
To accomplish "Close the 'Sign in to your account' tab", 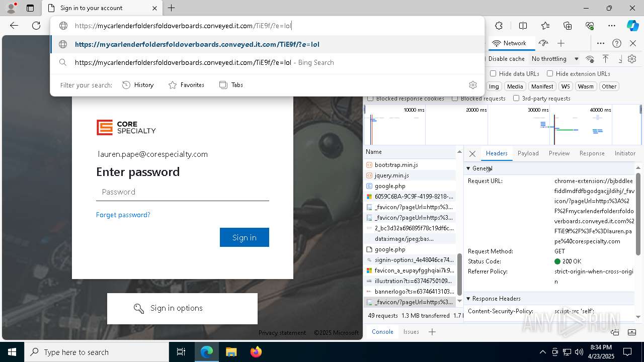I will [x=155, y=8].
